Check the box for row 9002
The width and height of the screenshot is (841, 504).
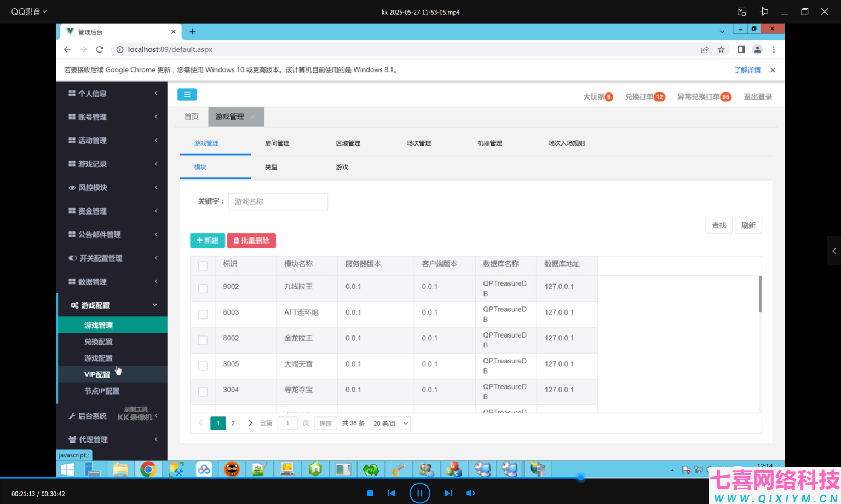pos(203,288)
